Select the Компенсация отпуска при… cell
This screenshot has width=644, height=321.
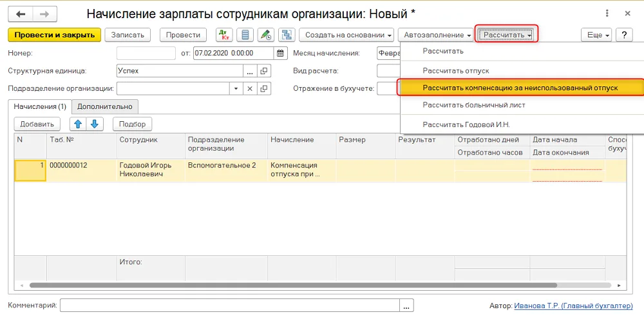tap(302, 170)
